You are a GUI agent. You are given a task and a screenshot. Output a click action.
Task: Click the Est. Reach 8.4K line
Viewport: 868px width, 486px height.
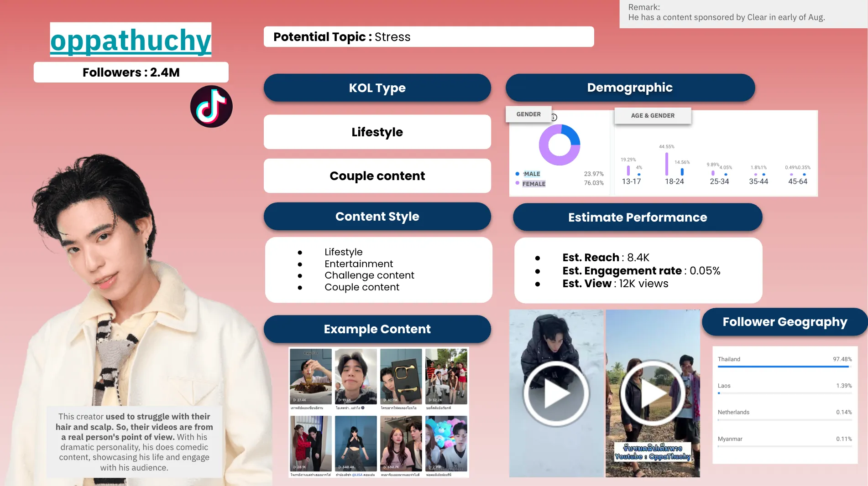click(x=606, y=258)
